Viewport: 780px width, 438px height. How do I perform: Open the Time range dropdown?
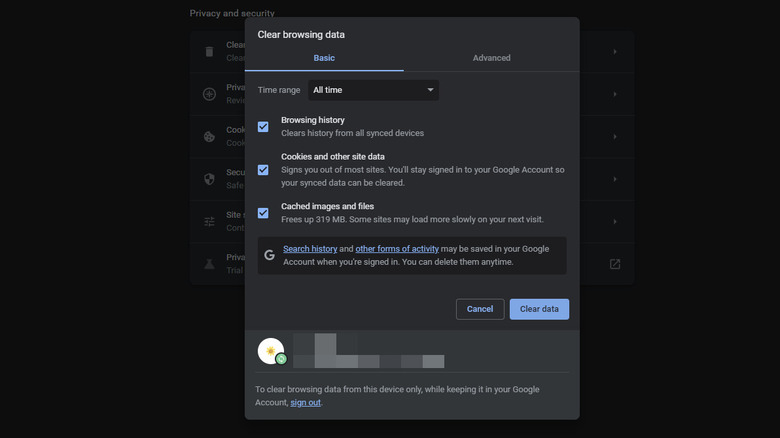click(373, 90)
